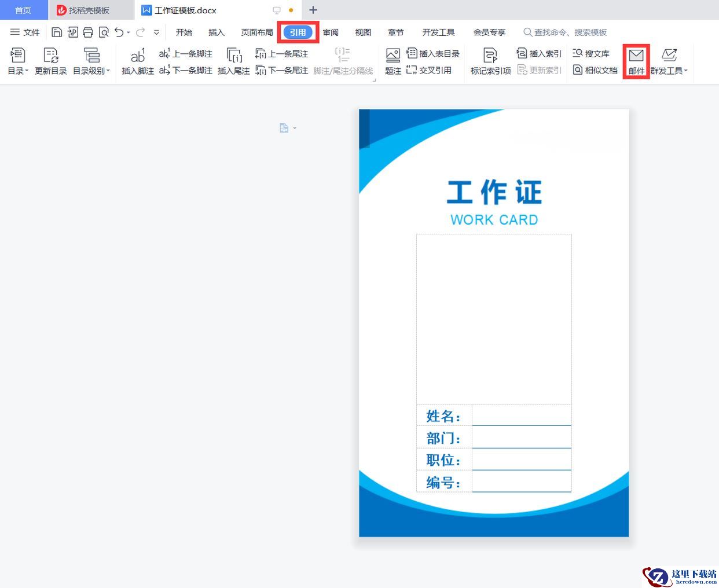Go to the 首页 home tab
Viewport: 719px width, 588px height.
(x=24, y=10)
